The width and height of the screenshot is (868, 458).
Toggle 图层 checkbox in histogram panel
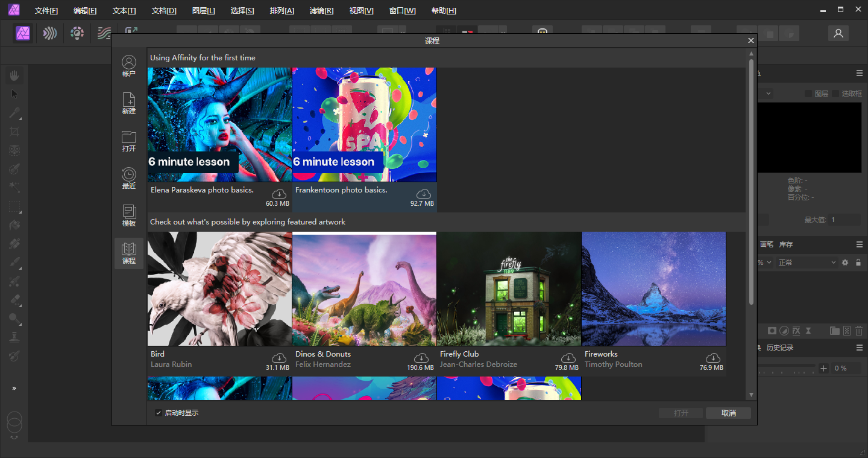pyautogui.click(x=808, y=94)
